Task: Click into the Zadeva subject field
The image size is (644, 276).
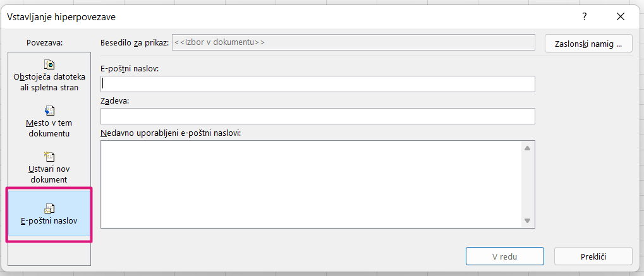Action: (x=317, y=116)
